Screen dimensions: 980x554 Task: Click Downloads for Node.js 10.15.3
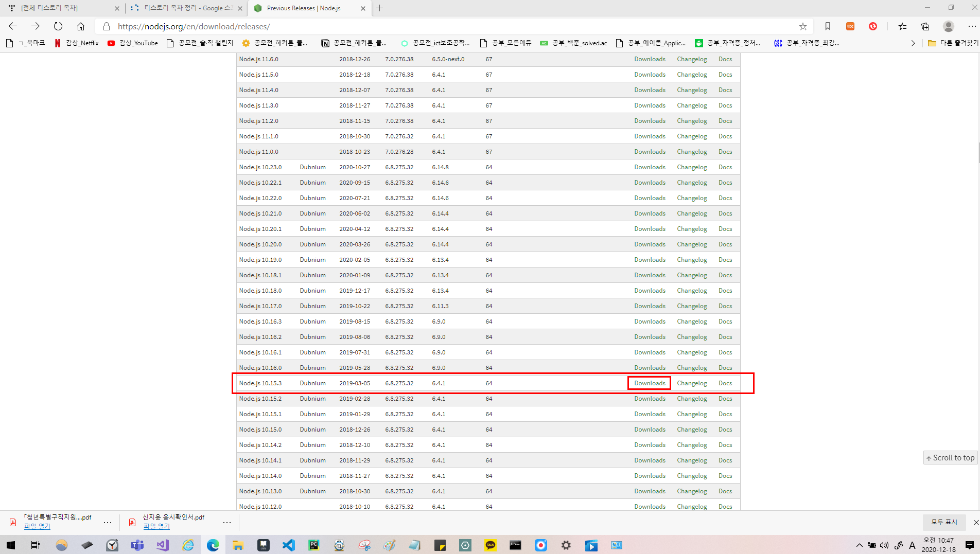[x=650, y=383]
